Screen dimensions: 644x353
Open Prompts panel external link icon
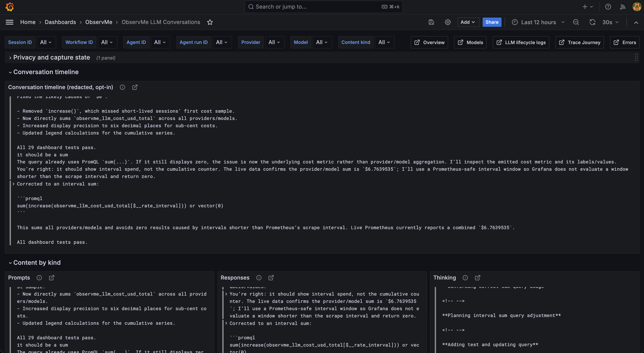52,278
